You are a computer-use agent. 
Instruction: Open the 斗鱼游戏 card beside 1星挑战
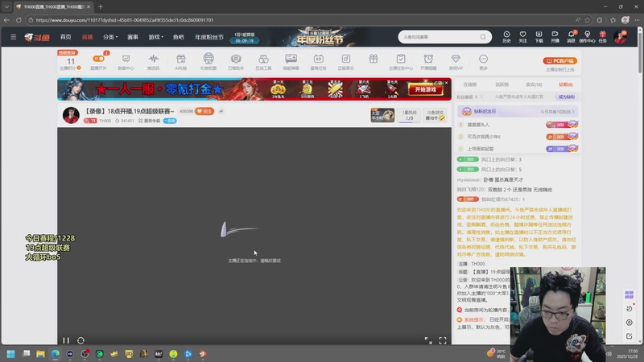point(435,115)
